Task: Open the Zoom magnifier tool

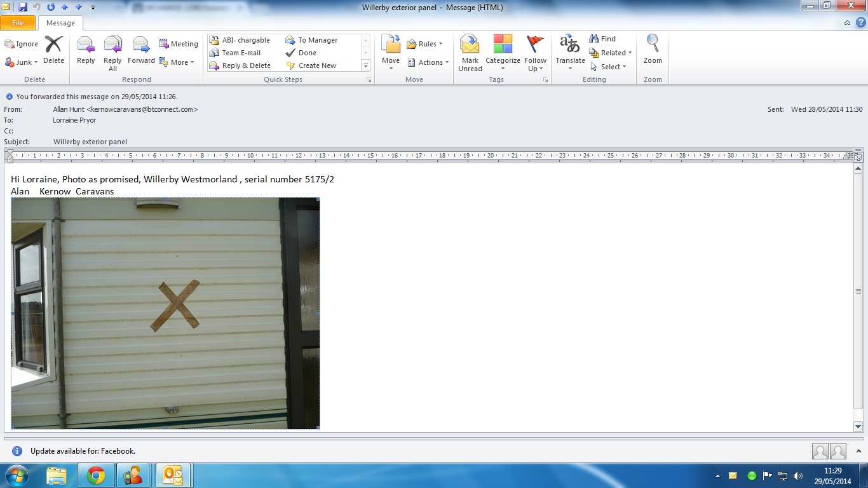Action: 653,51
